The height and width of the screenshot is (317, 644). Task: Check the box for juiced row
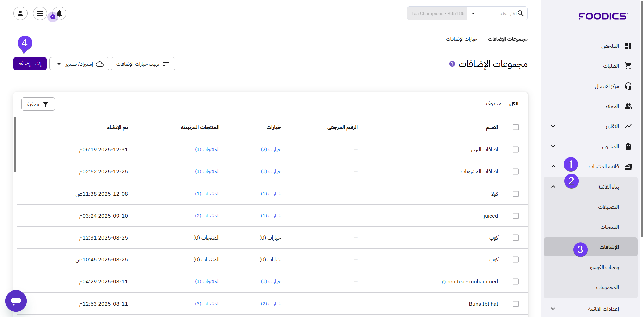[x=516, y=216]
